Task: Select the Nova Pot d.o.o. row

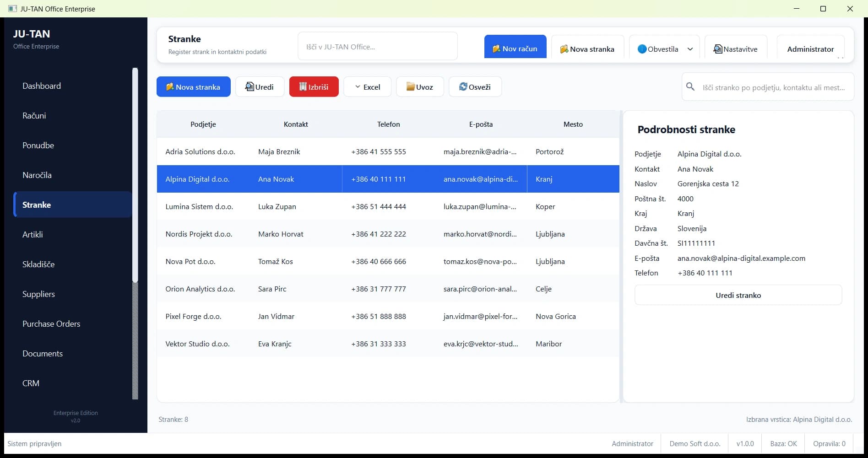Action: point(388,261)
